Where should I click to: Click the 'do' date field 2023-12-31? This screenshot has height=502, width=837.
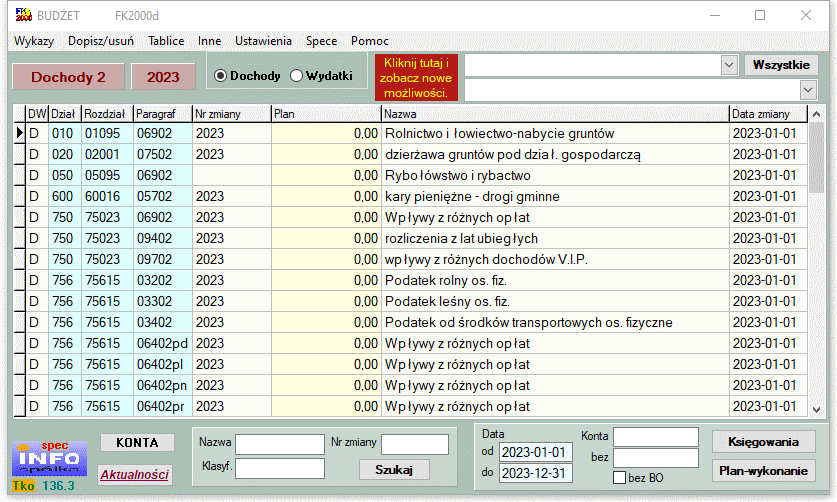tap(535, 473)
